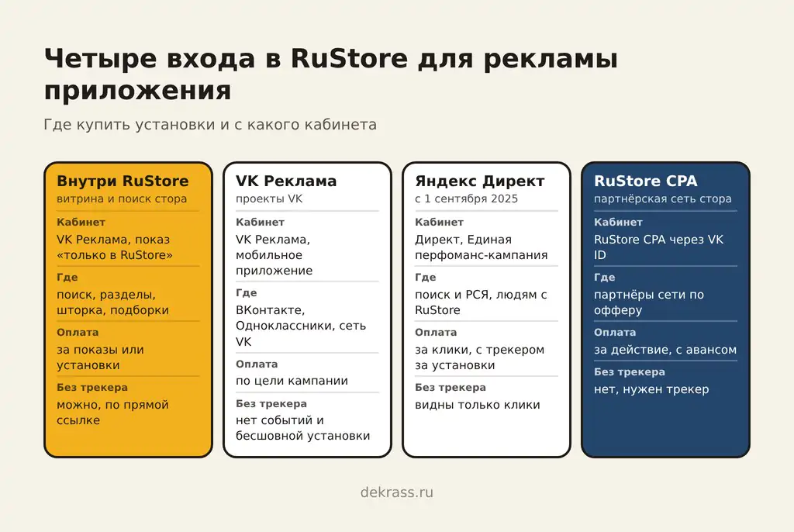This screenshot has width=794, height=532.
Task: Click «поиск и РСЯ, людям с RuStore»
Action: coord(481,302)
